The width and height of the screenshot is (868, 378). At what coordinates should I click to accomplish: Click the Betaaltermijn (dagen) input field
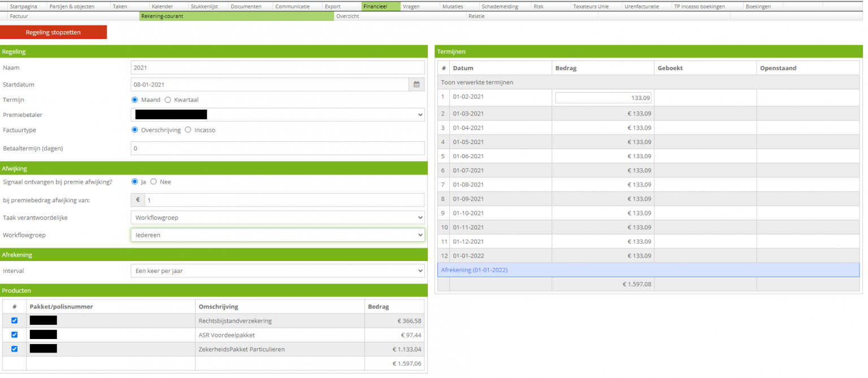[x=277, y=149]
